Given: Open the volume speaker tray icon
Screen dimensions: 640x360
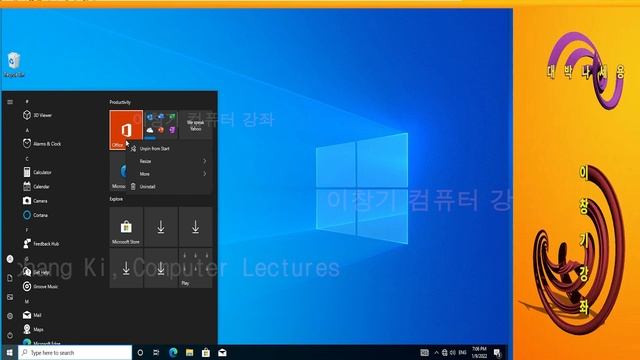Looking at the screenshot, I should [x=453, y=353].
